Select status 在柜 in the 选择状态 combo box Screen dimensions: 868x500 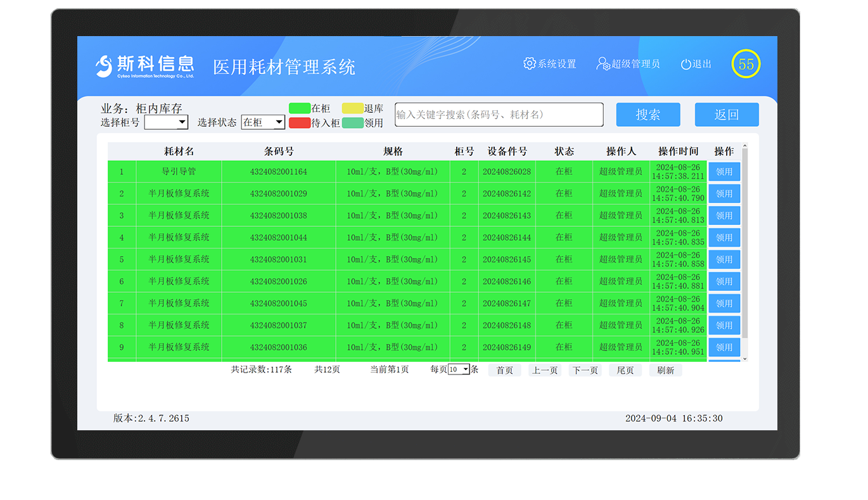262,122
